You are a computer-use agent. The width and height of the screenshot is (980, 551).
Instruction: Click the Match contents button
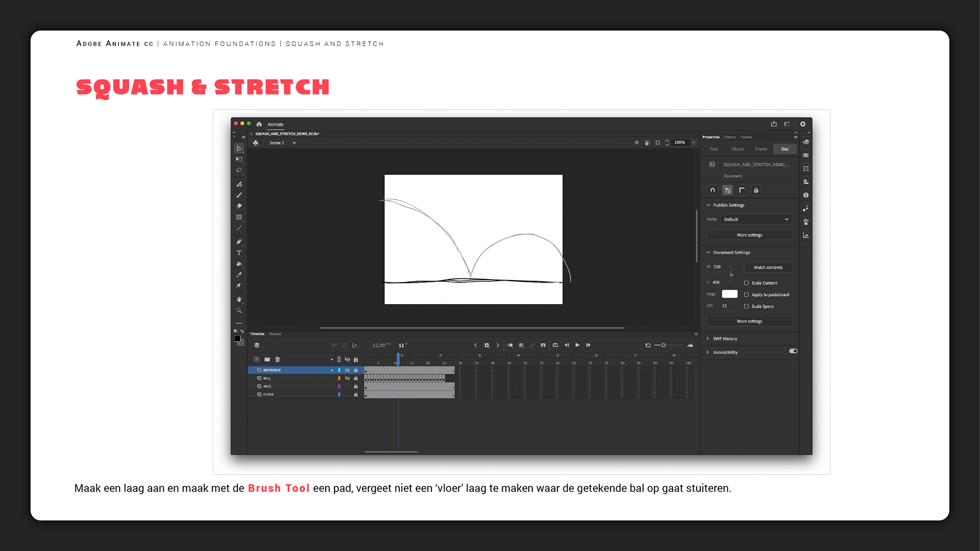coord(768,267)
